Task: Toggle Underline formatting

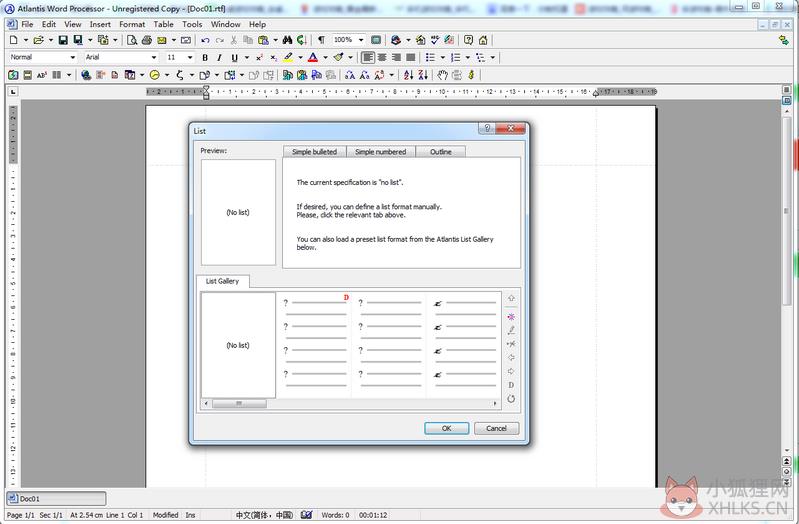Action: click(x=234, y=58)
